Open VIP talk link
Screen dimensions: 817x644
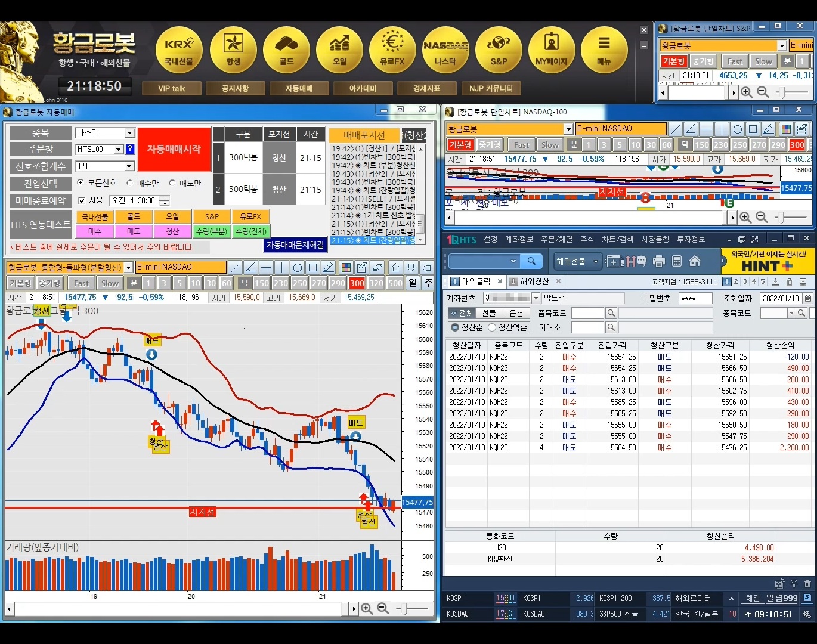point(172,88)
